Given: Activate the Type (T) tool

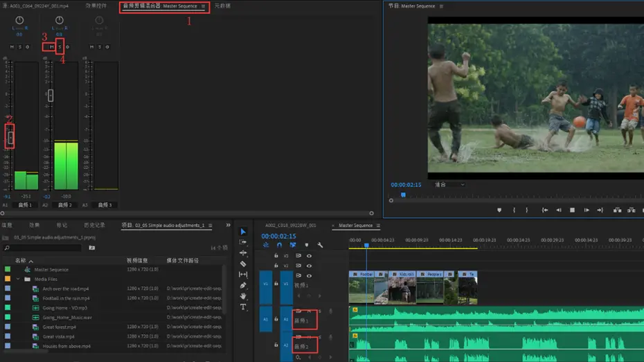Looking at the screenshot, I should pyautogui.click(x=243, y=307).
